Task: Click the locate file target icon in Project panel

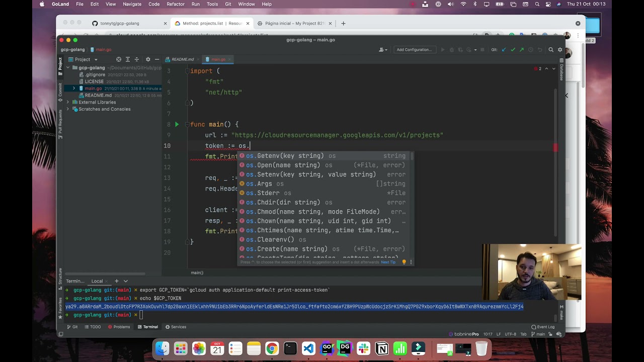Action: 119,59
